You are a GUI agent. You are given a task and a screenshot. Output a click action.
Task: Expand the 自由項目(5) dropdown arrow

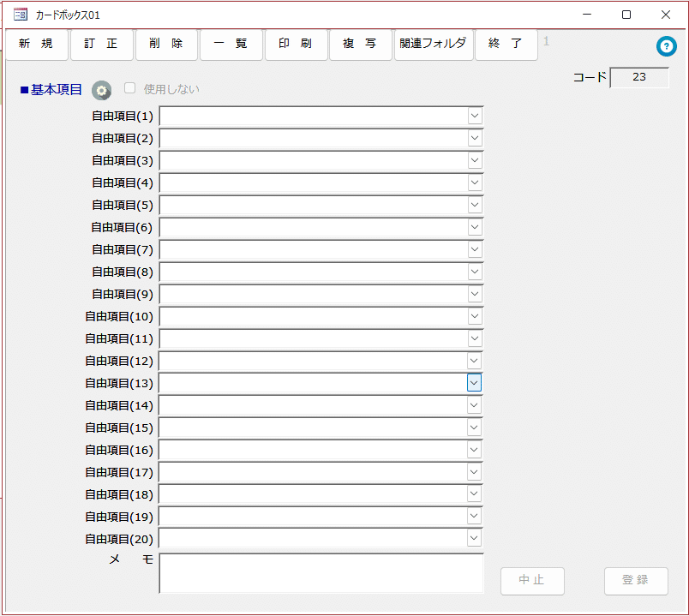(x=475, y=205)
